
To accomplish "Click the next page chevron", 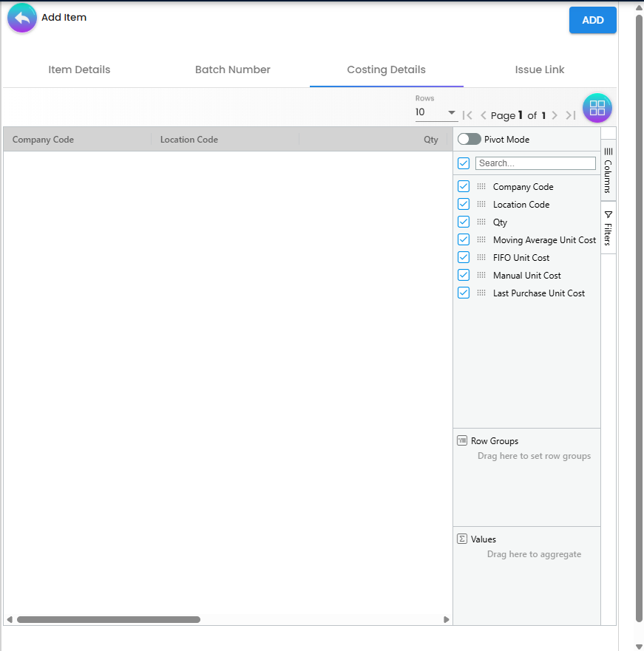I will pos(554,115).
